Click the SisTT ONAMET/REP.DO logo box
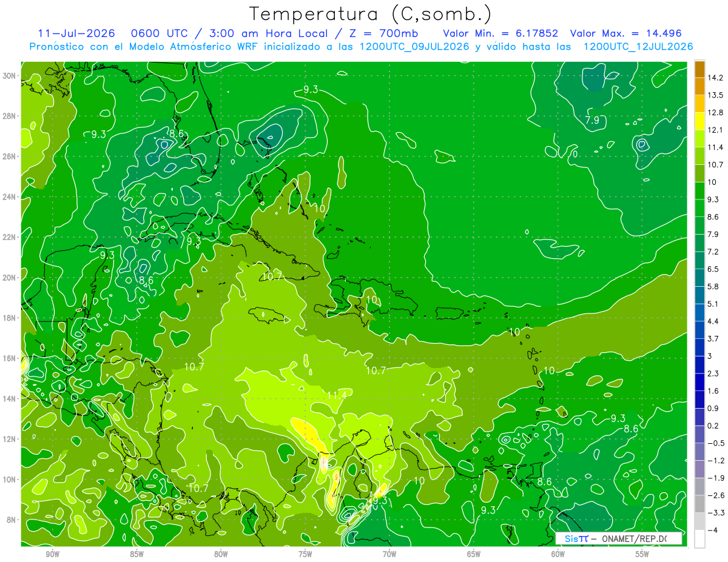Screen dimensions: 728x562 pos(619,538)
